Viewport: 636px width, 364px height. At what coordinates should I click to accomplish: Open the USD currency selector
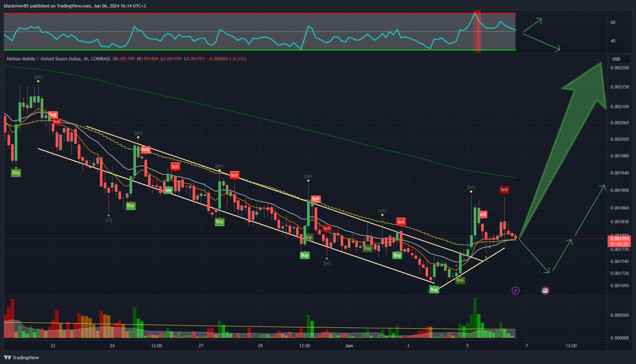(620, 59)
